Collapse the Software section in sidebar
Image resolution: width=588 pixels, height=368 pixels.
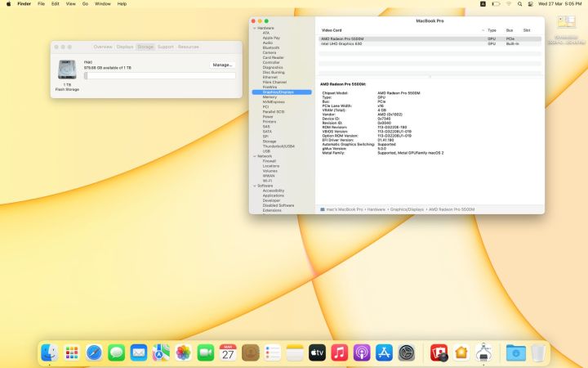coord(255,186)
